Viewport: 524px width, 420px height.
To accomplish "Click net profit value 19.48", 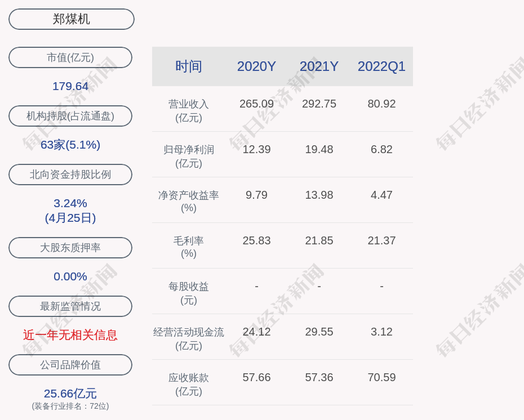I will pyautogui.click(x=319, y=149).
